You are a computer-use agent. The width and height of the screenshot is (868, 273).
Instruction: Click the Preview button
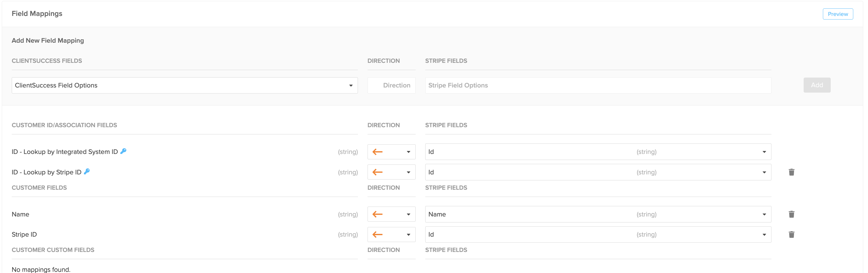click(x=837, y=14)
